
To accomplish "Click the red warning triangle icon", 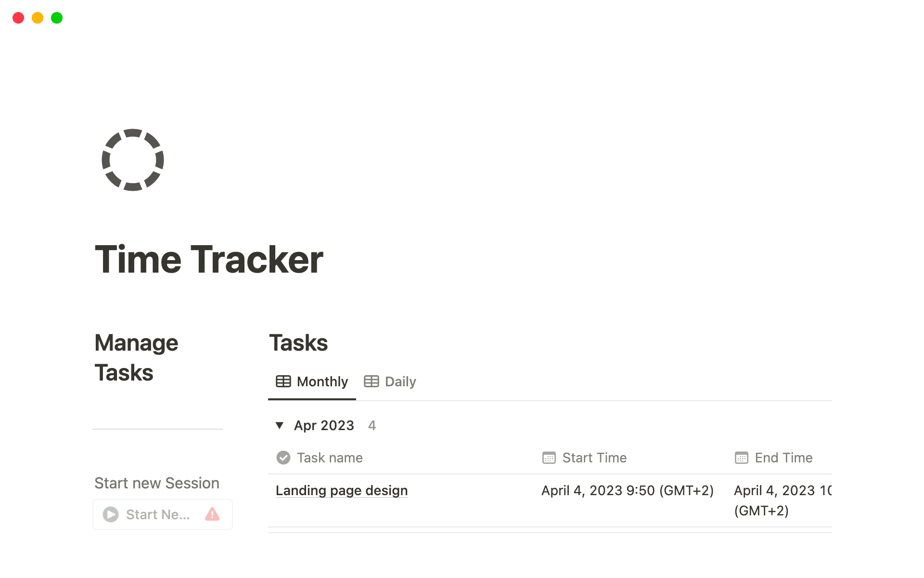I will [x=212, y=514].
